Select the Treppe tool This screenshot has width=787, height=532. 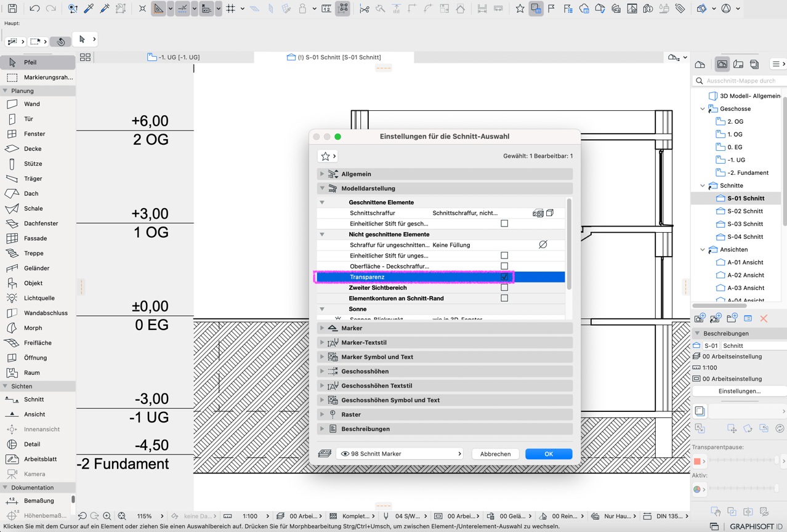click(37, 253)
